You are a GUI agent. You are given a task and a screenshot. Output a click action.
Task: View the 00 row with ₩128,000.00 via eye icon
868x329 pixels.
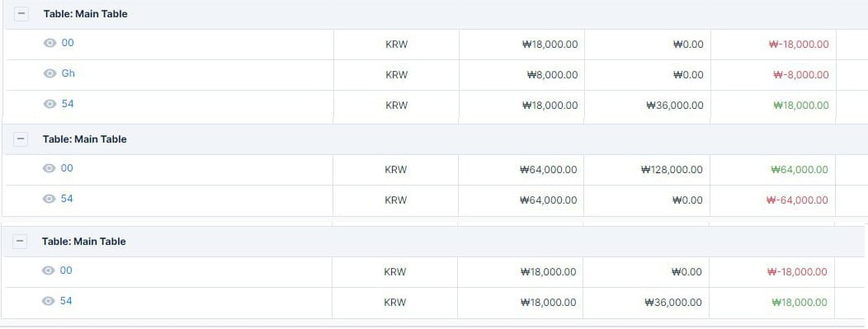click(x=50, y=169)
